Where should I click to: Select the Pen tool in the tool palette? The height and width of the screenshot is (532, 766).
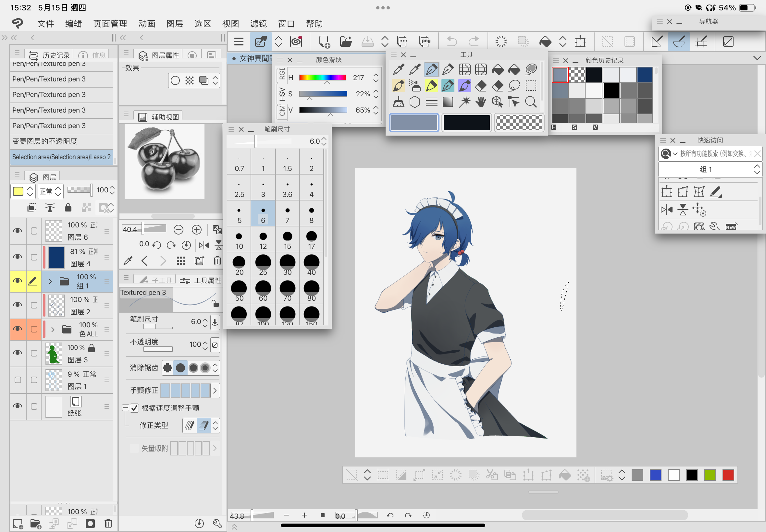click(431, 70)
